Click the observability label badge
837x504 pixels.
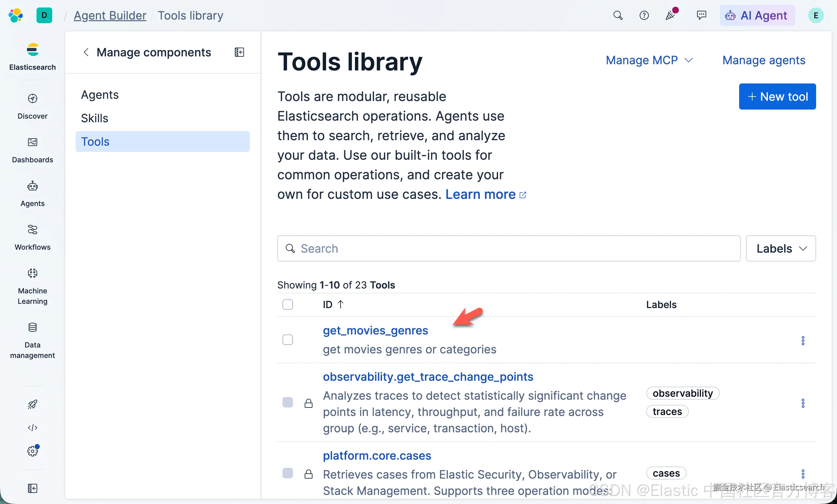pyautogui.click(x=683, y=393)
